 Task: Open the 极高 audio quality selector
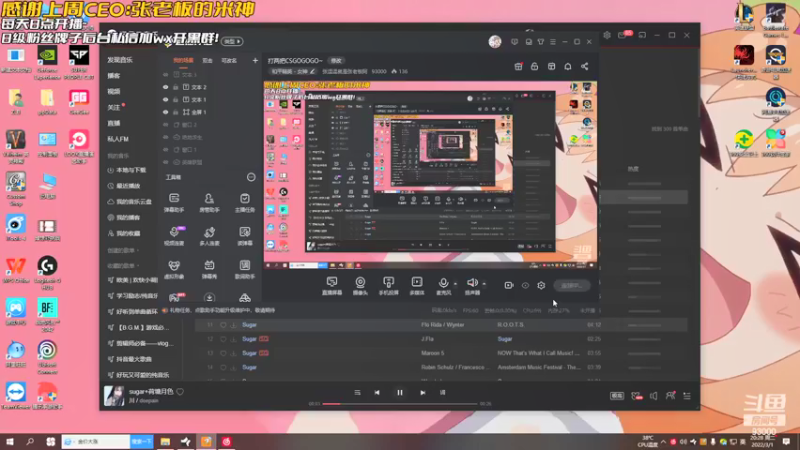[617, 396]
